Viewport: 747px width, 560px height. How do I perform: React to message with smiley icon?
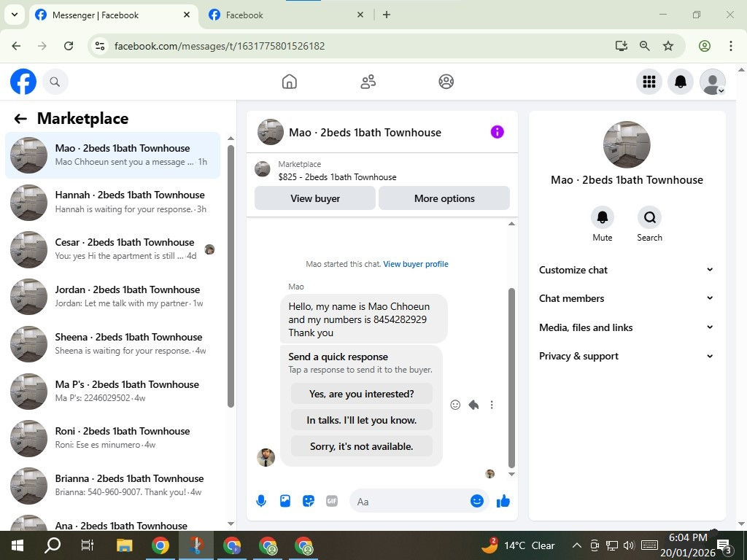coord(455,405)
